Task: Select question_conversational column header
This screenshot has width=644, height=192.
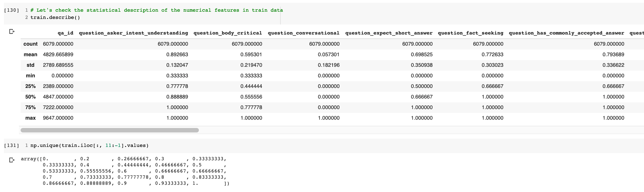Action: (304, 33)
